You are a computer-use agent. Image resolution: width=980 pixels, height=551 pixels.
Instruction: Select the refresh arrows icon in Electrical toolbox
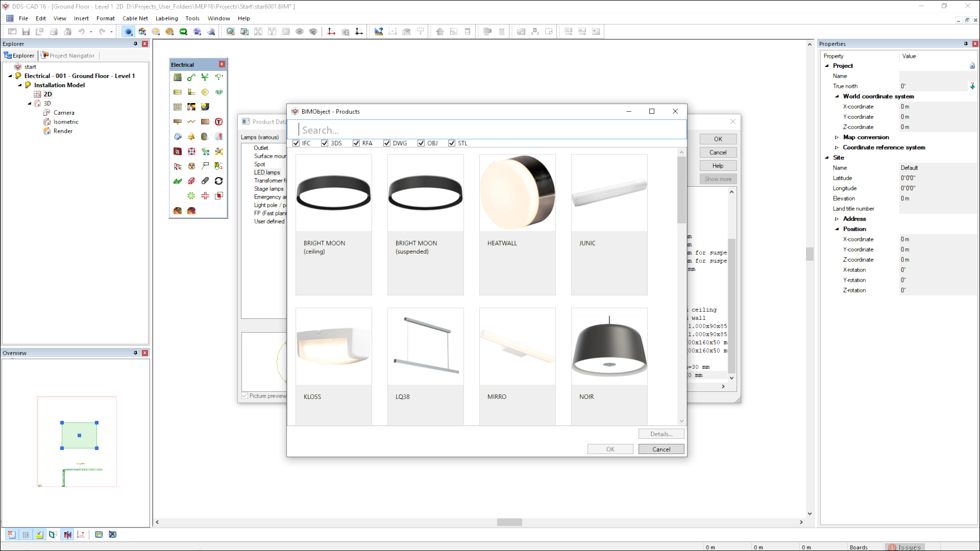pos(219,181)
